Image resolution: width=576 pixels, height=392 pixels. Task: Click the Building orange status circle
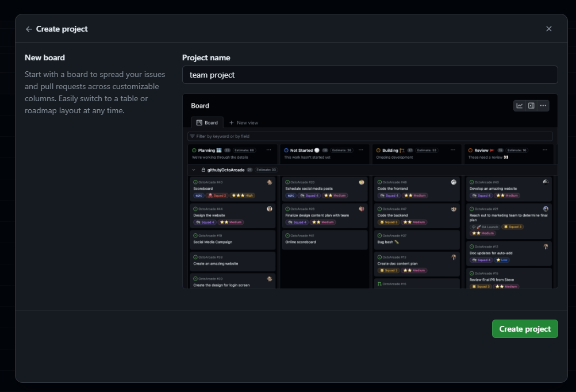click(378, 150)
